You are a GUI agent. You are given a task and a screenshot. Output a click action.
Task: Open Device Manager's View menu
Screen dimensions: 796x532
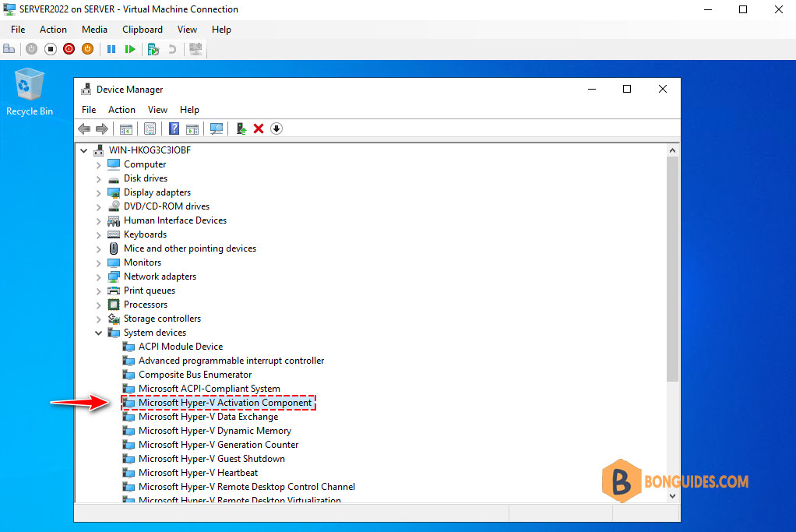coord(157,110)
